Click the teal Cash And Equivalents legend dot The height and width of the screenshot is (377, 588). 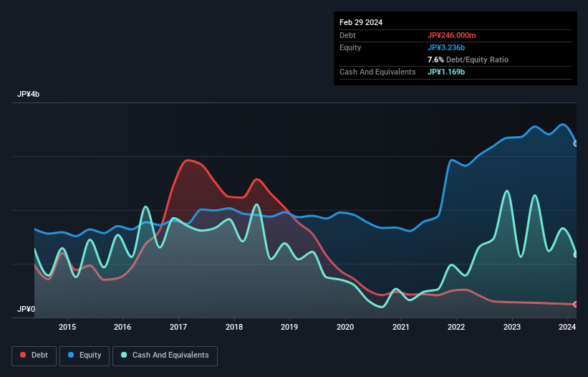point(124,355)
